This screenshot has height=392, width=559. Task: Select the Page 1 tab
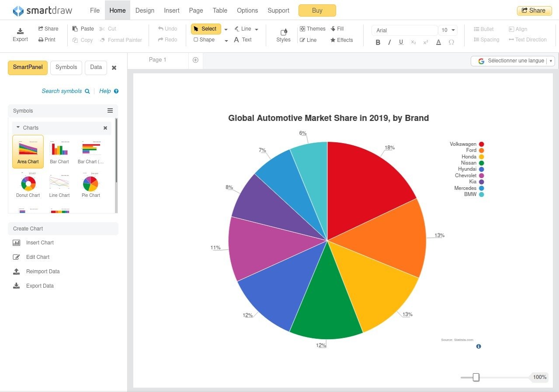point(158,60)
